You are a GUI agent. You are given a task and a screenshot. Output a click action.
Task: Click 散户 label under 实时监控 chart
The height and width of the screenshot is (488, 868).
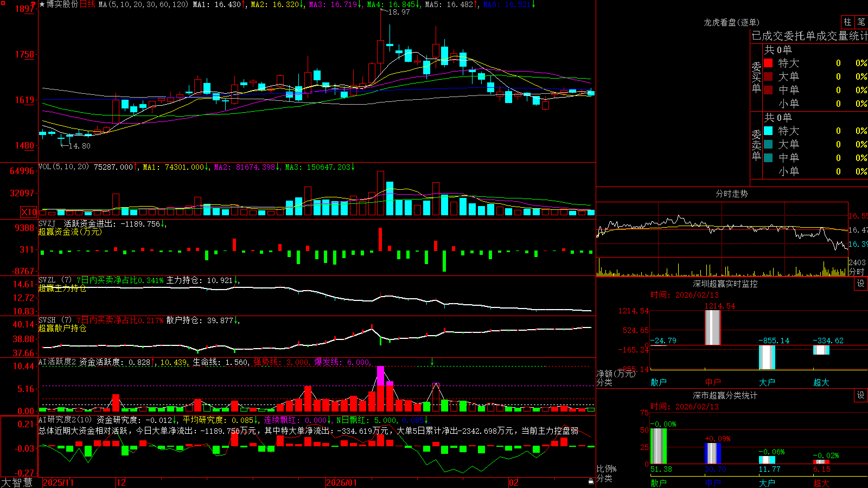click(x=659, y=382)
